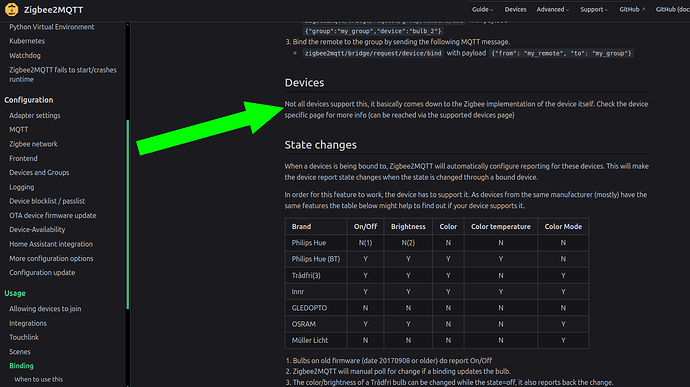Select the Binding sidebar item
690x387 pixels.
(x=21, y=366)
